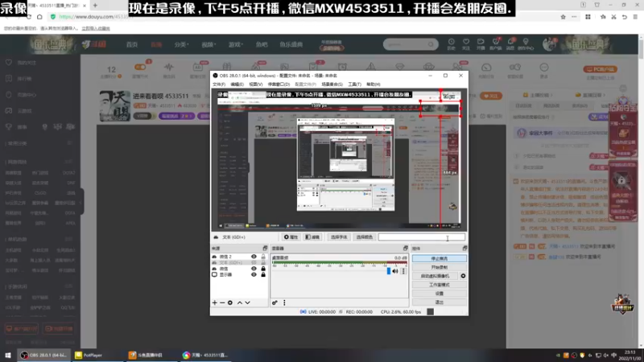Select the 微信 2 source row
The height and width of the screenshot is (362, 644).
239,257
